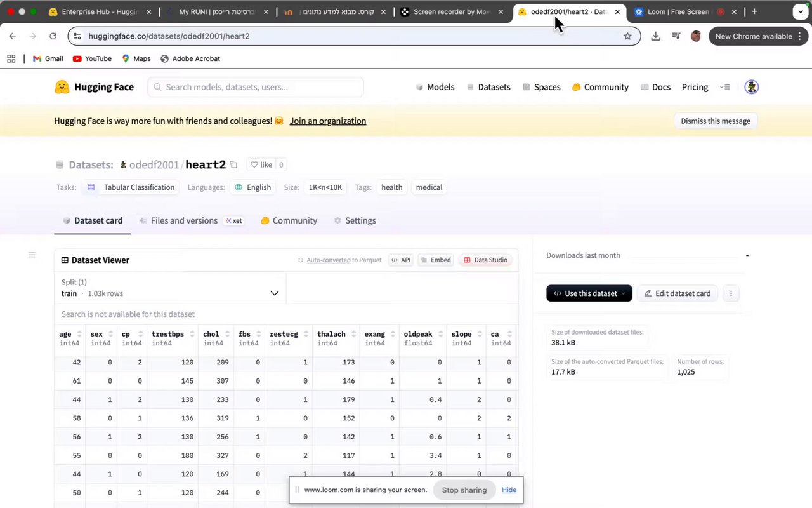The width and height of the screenshot is (812, 508).
Task: Hide the Loom screen sharing bar
Action: (x=509, y=490)
